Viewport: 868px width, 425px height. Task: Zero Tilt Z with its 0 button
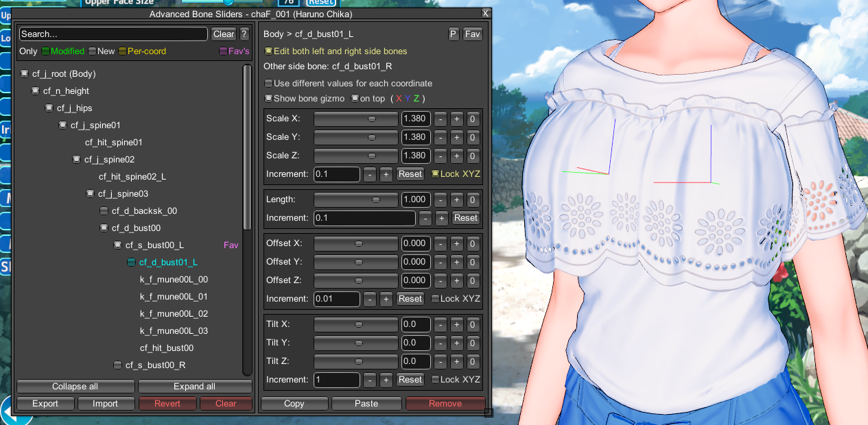(473, 361)
